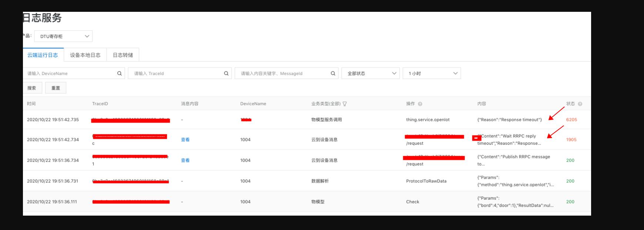
Task: Click the 日志服务 page title
Action: tap(42, 18)
